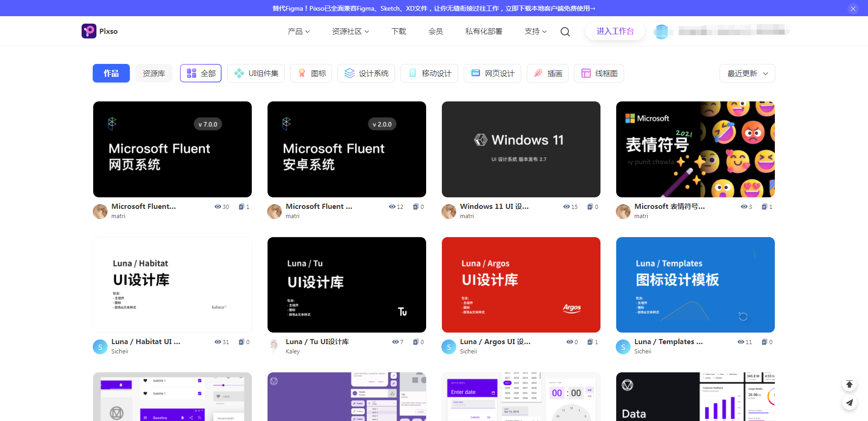Click matri avatar under Windows 11 UI card

449,212
